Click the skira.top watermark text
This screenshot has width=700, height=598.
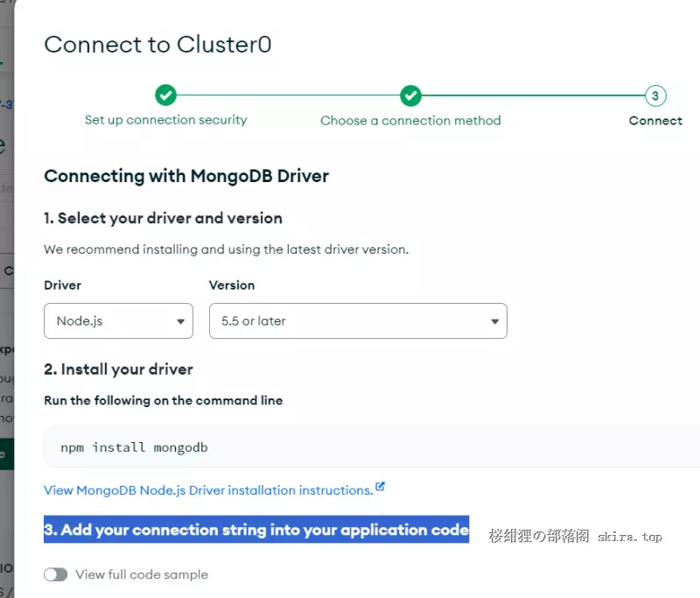(629, 537)
